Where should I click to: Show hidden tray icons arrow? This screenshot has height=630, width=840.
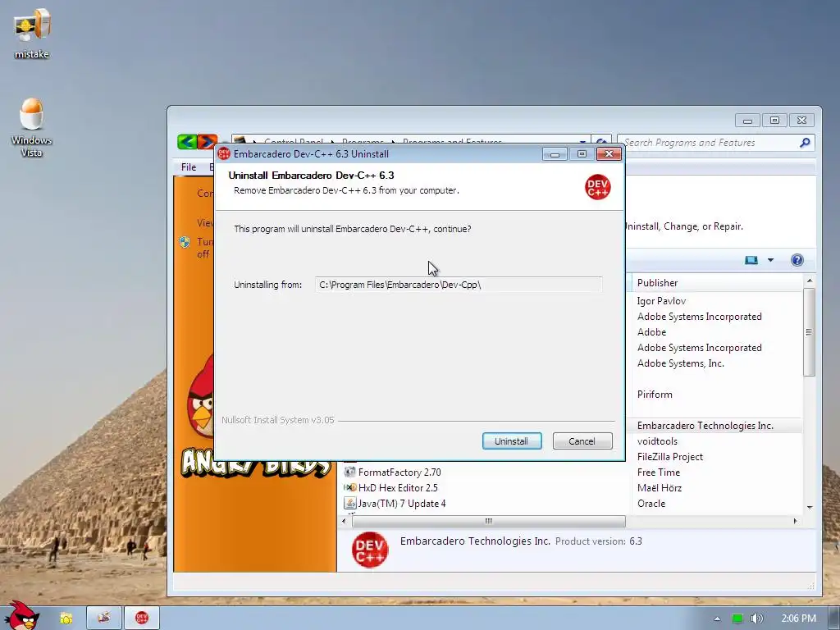click(717, 619)
